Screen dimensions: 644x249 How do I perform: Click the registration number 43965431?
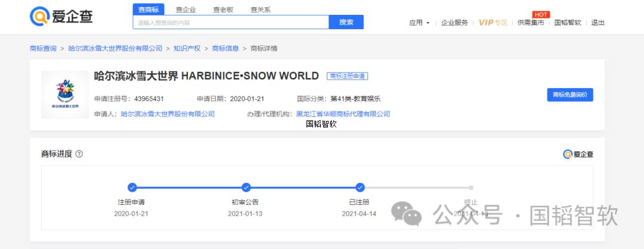point(148,99)
